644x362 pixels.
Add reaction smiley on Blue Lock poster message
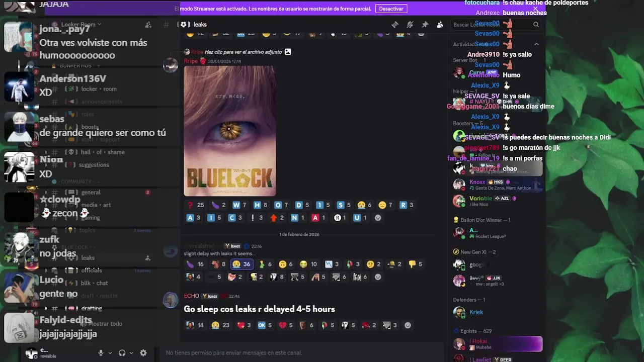pos(378,218)
